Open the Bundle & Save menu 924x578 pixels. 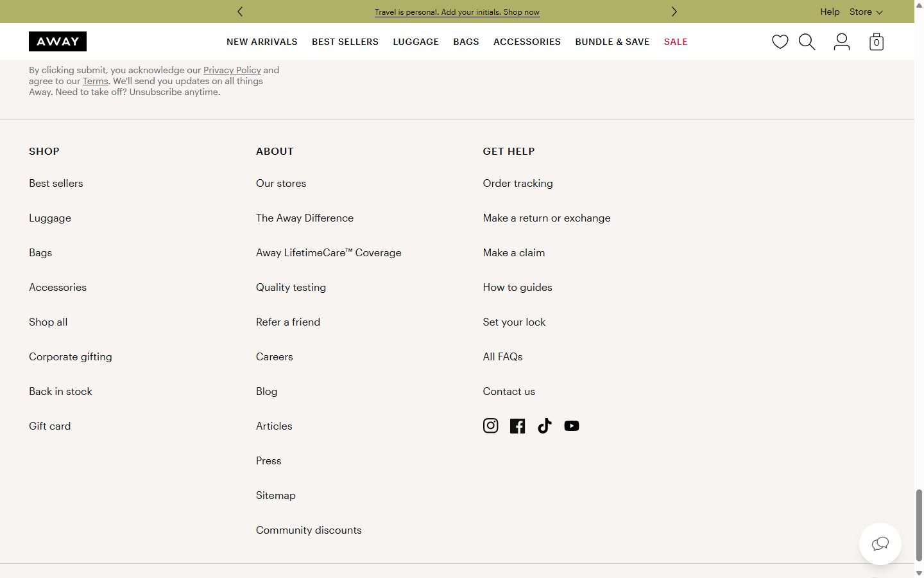tap(612, 42)
